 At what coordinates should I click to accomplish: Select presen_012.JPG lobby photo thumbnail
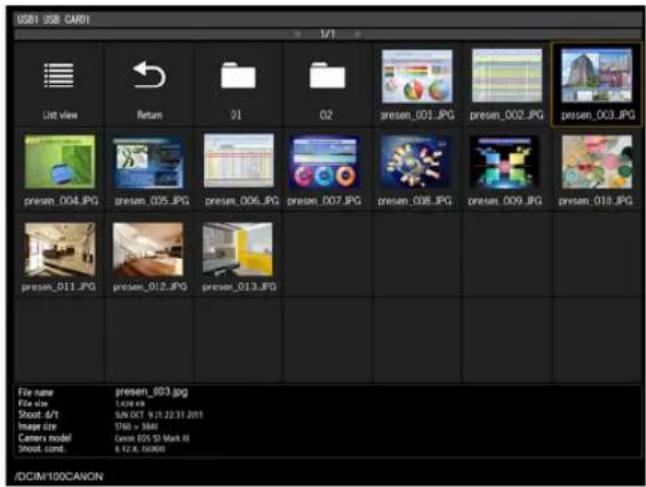coord(148,250)
